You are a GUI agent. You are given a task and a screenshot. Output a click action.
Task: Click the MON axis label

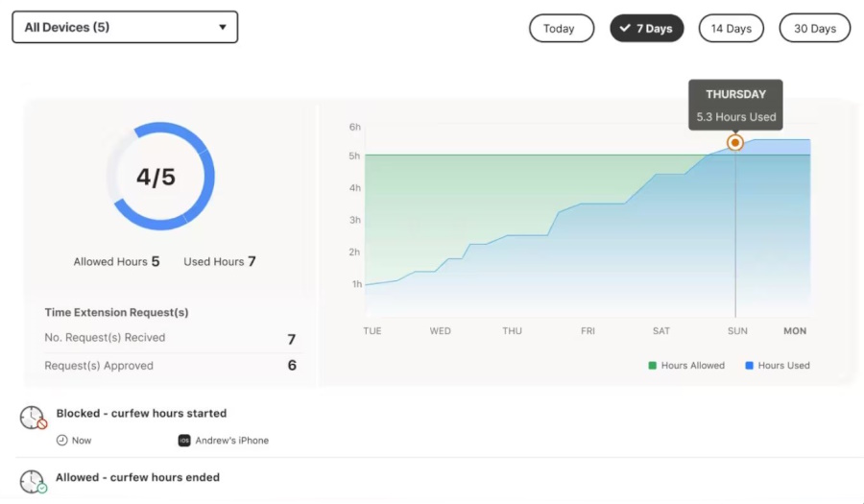pos(795,331)
